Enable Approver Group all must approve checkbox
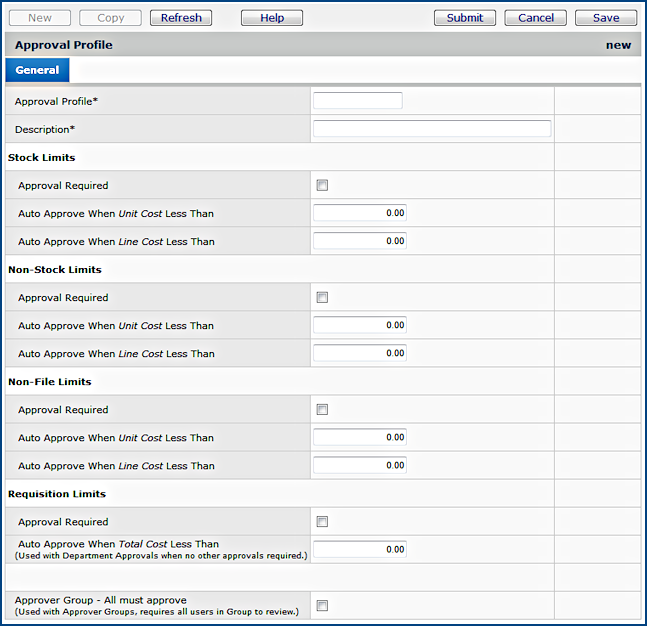This screenshot has height=626, width=647. click(x=322, y=605)
